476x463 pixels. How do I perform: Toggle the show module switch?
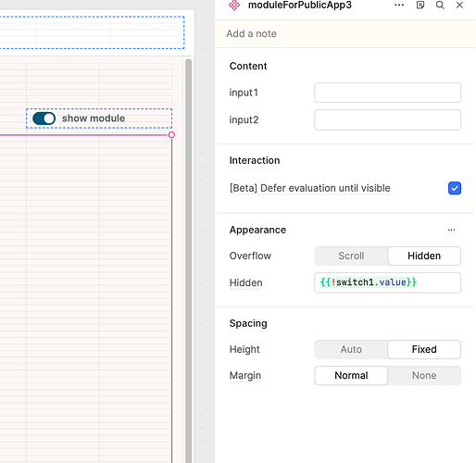(44, 119)
